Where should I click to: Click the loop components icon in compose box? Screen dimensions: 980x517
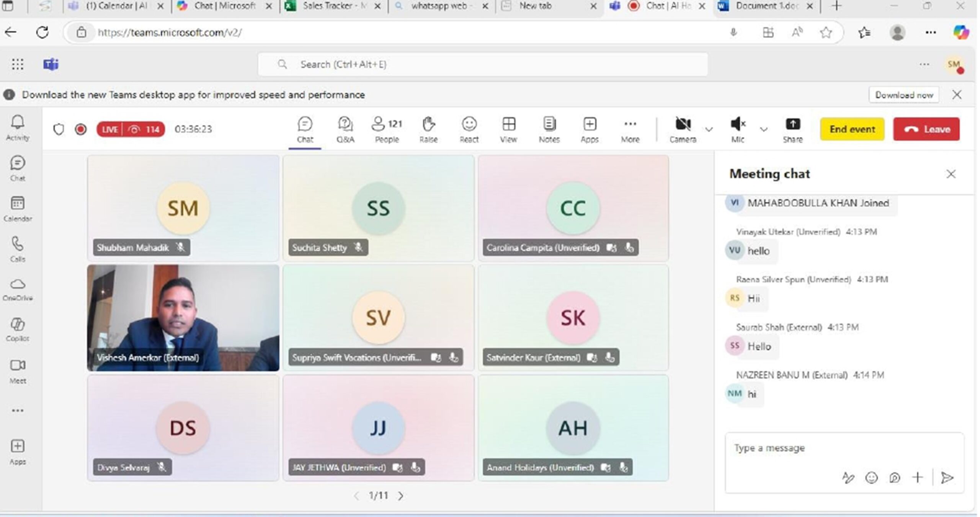point(895,478)
